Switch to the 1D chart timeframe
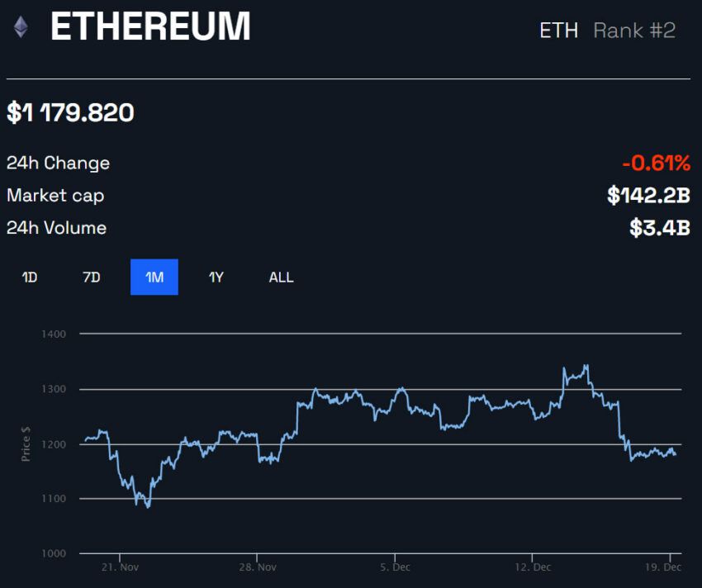Screen dimensions: 702x588 (x=28, y=277)
